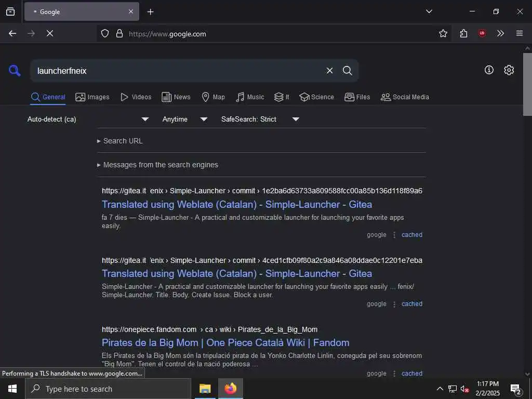Switch to the Files category tab
532x399 pixels.
[357, 97]
